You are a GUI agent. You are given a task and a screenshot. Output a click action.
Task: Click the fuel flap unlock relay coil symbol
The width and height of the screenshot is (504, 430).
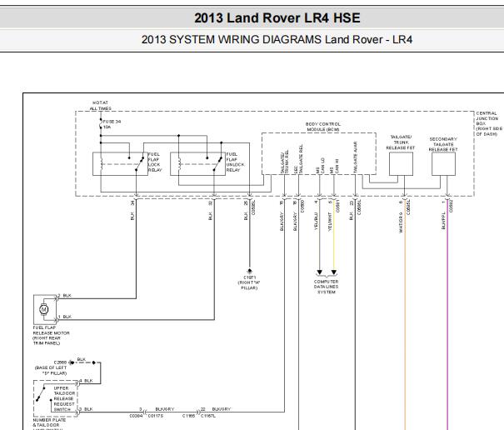tap(179, 164)
